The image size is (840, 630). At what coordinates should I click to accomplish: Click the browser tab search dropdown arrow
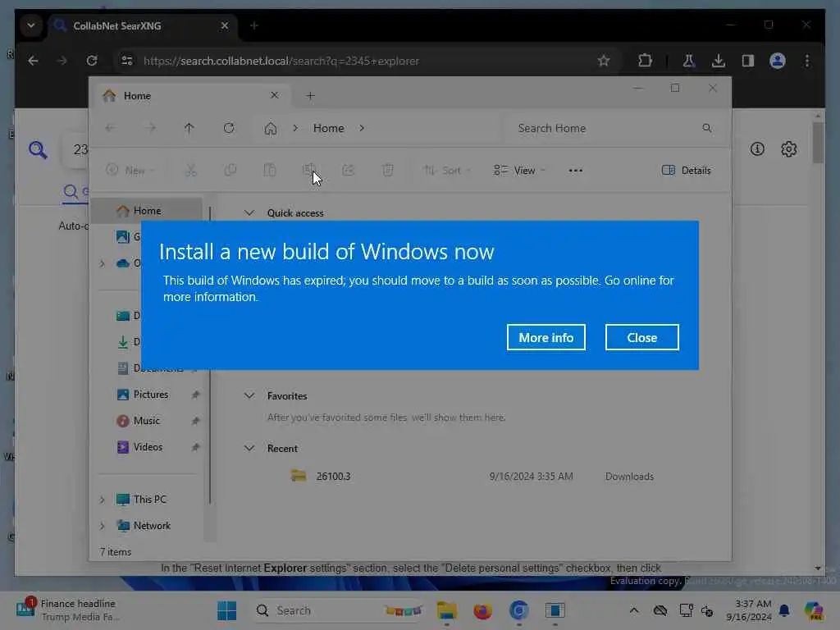(x=31, y=25)
